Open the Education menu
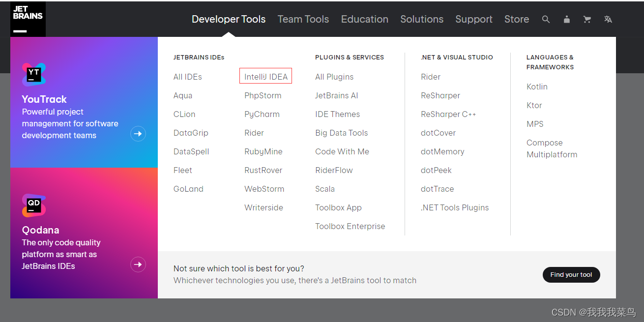 [x=365, y=19]
